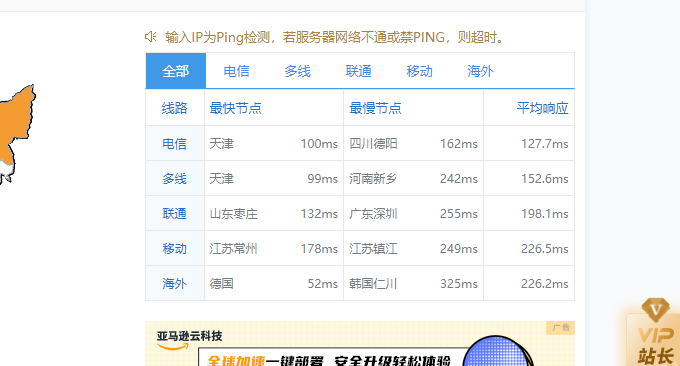Open the 移动 row link
This screenshot has width=680, height=366.
[174, 248]
